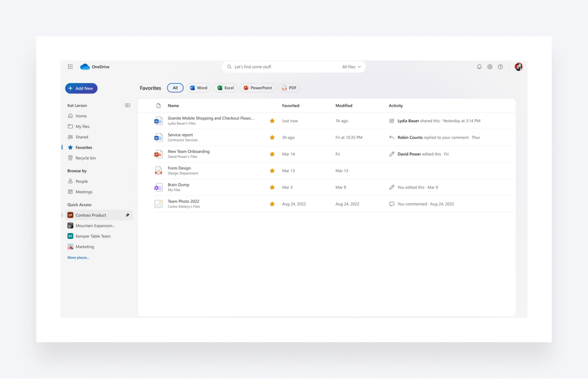Switch to the Word files filter

(198, 88)
